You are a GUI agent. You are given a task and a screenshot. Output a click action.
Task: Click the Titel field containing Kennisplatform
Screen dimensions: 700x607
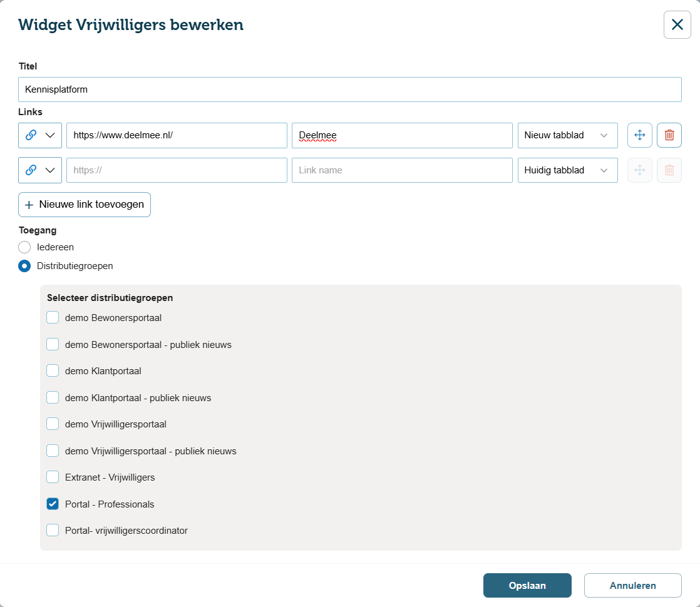click(x=349, y=89)
